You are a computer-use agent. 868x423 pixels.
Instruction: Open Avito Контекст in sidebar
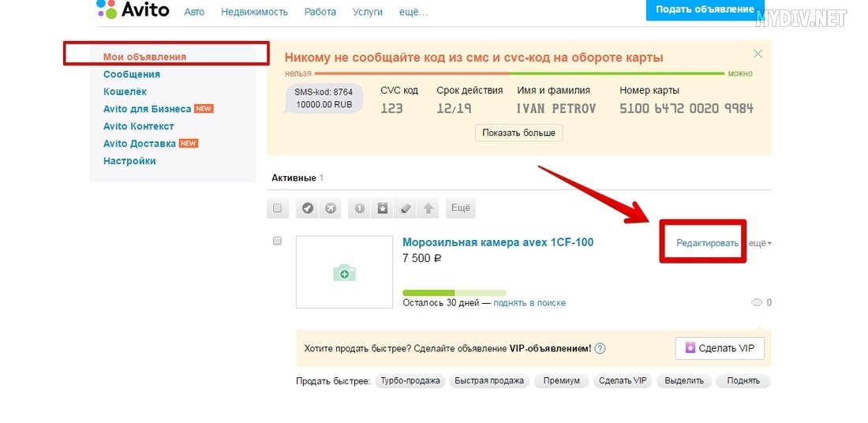coord(139,126)
